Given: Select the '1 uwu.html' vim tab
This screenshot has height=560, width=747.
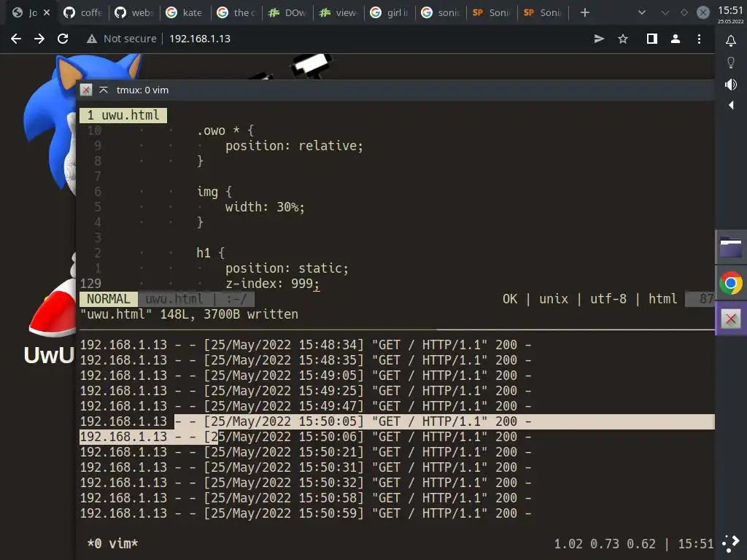Looking at the screenshot, I should (x=123, y=115).
